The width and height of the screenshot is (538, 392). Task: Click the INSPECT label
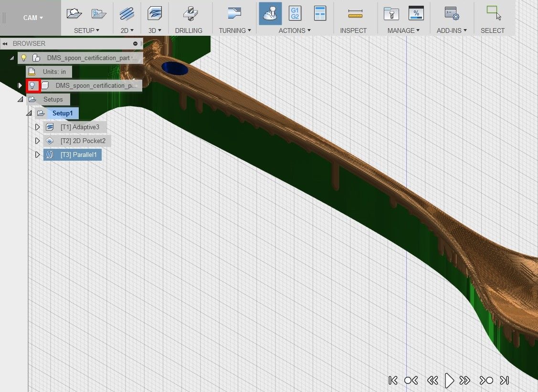click(x=353, y=31)
